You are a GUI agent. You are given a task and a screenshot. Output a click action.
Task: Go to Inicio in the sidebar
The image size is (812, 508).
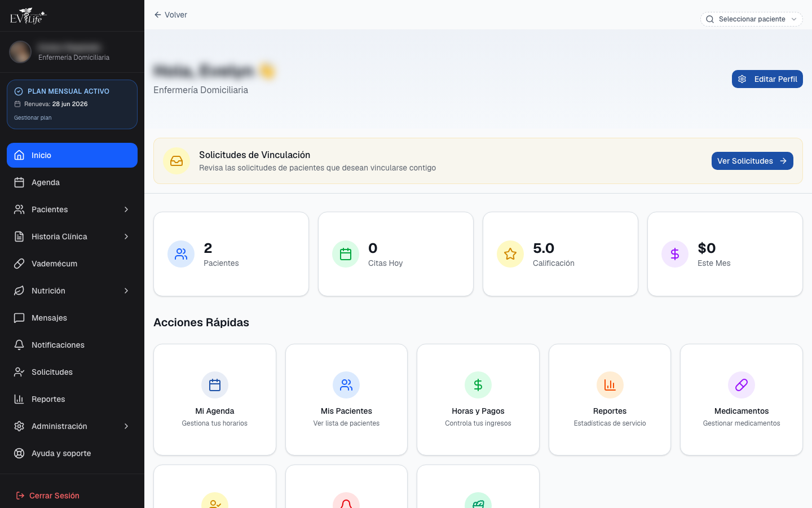tap(72, 155)
